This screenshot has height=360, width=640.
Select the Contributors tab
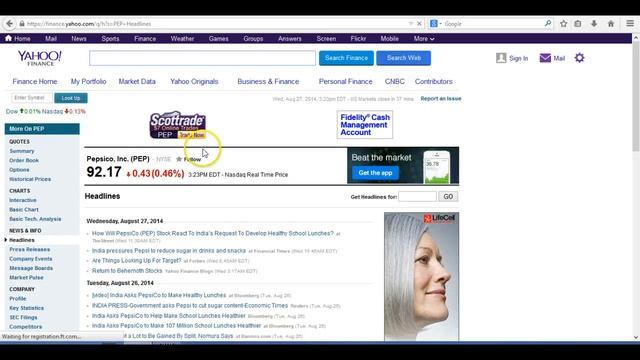pos(433,82)
